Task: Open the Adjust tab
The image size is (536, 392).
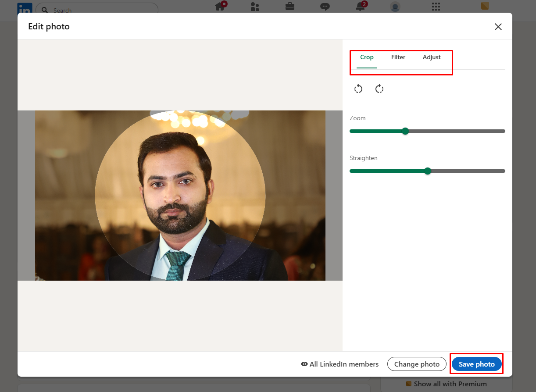Action: click(432, 57)
